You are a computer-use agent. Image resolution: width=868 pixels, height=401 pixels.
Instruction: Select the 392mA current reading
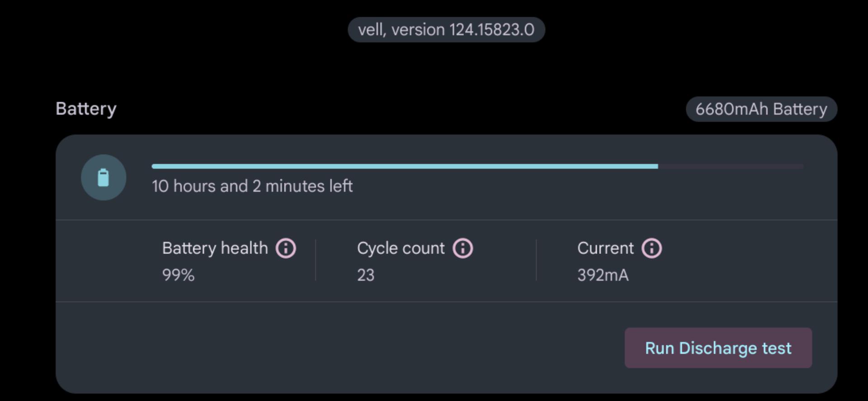click(x=603, y=275)
